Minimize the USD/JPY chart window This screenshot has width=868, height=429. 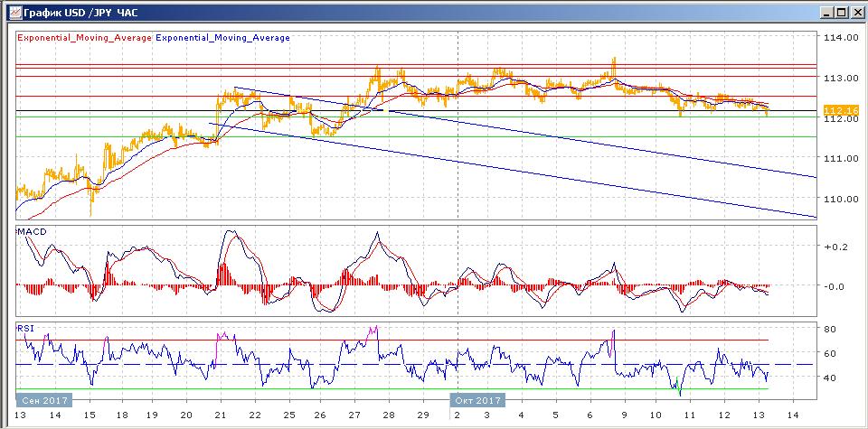pyautogui.click(x=826, y=12)
